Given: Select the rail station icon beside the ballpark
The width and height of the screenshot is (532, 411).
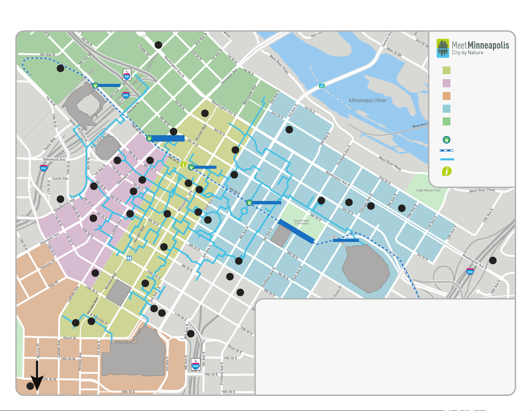Looking at the screenshot, I should [x=95, y=85].
